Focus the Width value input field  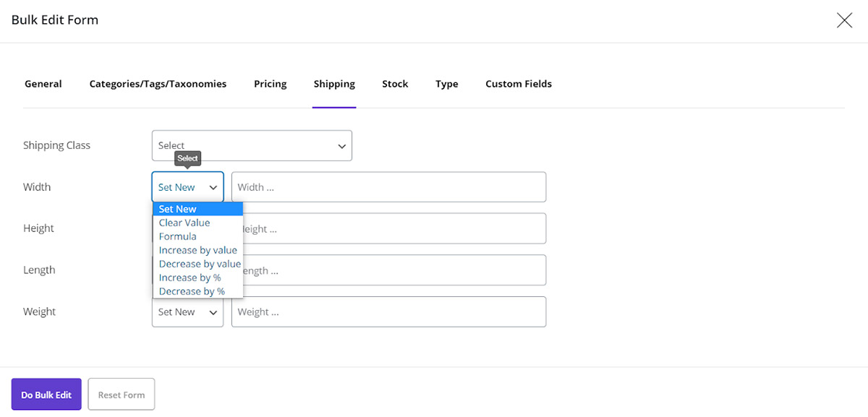tap(388, 186)
